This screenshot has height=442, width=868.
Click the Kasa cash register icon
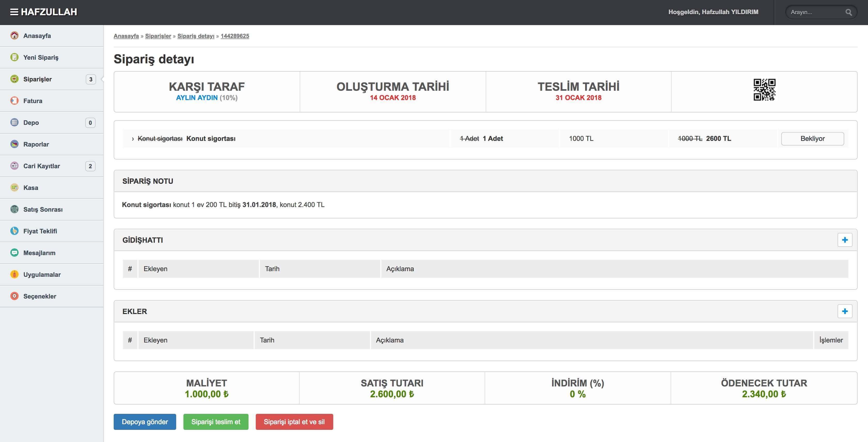(x=14, y=187)
